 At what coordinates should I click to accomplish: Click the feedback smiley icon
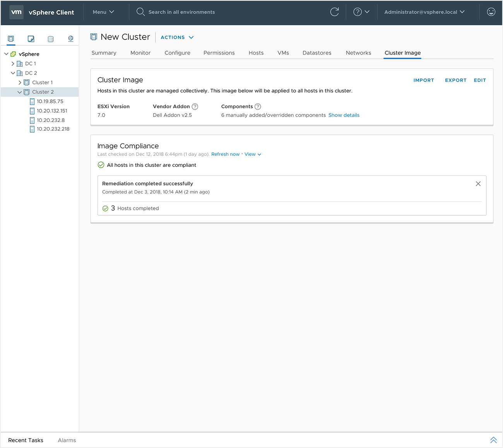point(491,12)
